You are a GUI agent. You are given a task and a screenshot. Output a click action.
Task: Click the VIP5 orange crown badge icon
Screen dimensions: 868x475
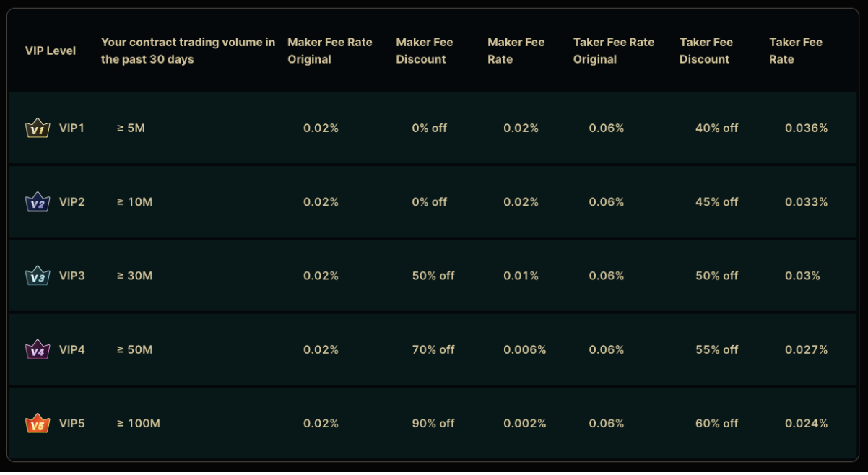coord(38,424)
